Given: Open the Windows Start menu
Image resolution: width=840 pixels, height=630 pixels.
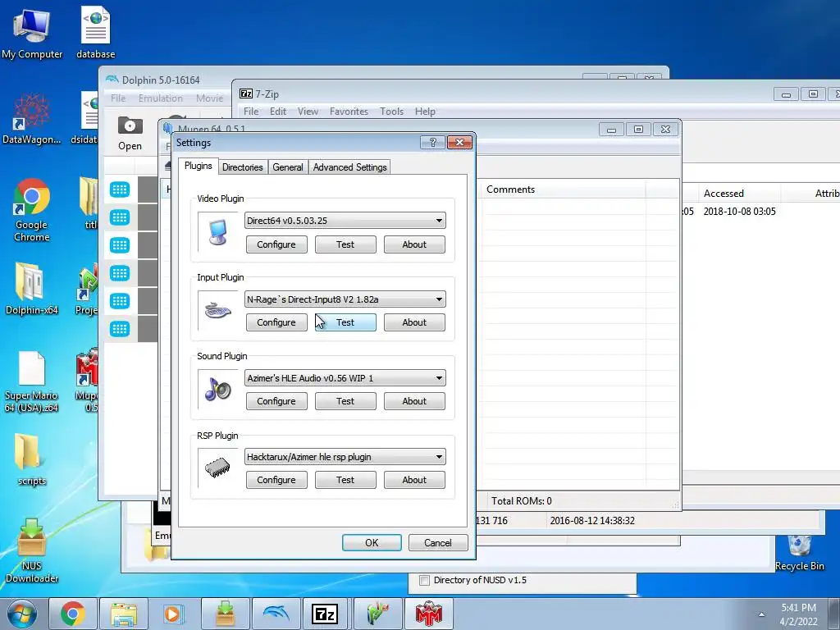Looking at the screenshot, I should pyautogui.click(x=22, y=614).
